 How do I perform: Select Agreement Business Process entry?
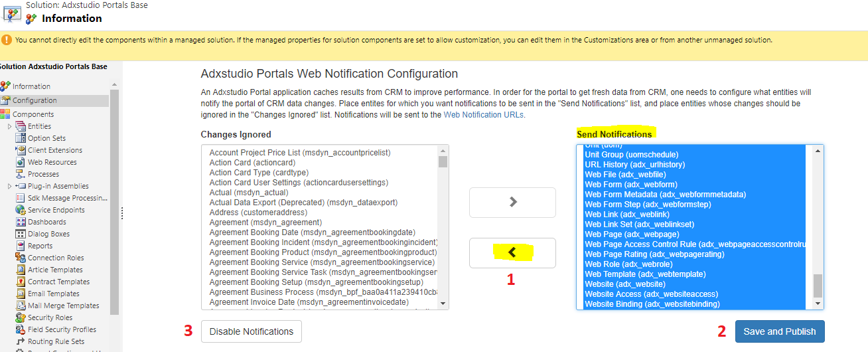click(x=323, y=292)
